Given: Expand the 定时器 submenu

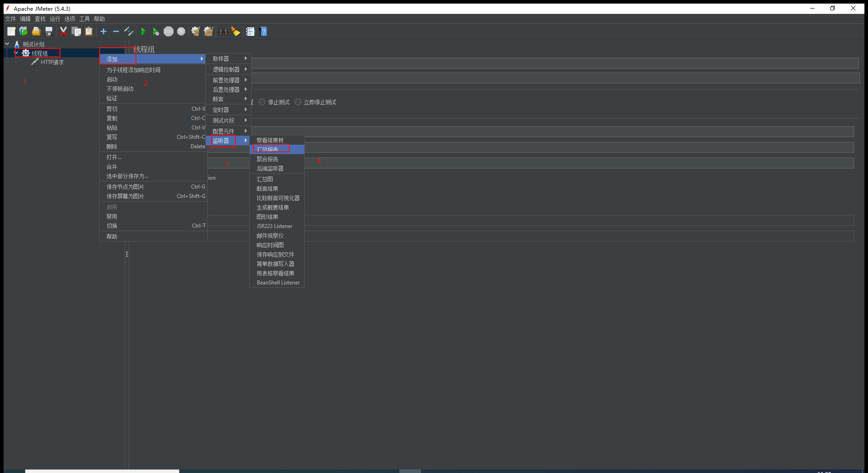Looking at the screenshot, I should pos(228,110).
